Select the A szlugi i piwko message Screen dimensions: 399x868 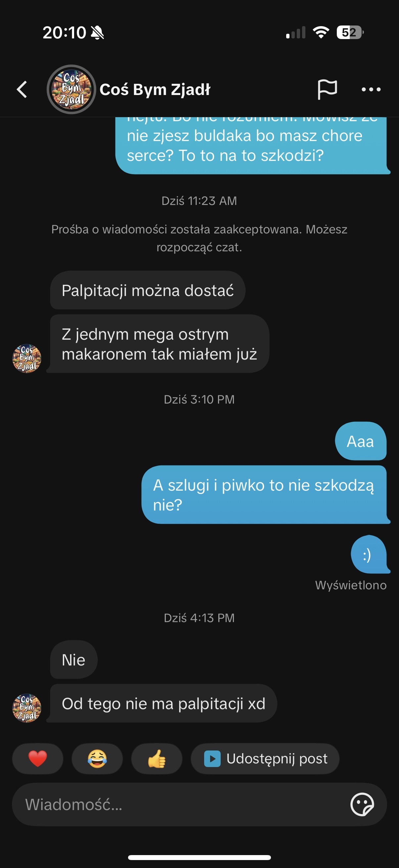click(x=265, y=495)
